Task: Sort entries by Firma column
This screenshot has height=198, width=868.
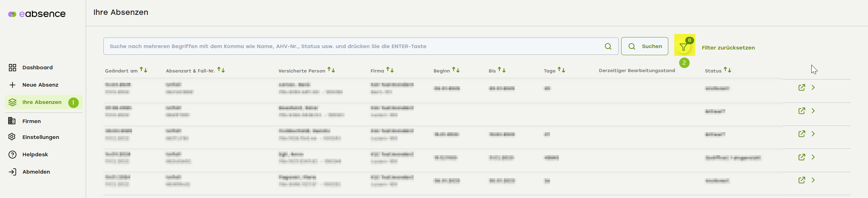Action: 390,70
